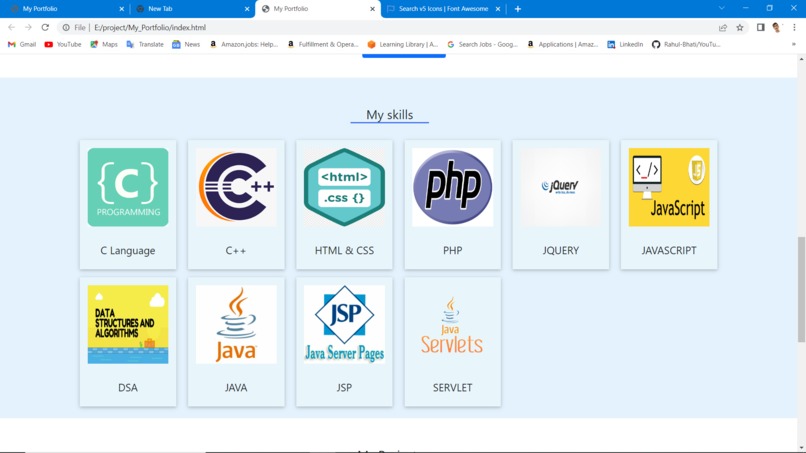
Task: Click the page vertical scrollbar thumb
Action: 801,289
